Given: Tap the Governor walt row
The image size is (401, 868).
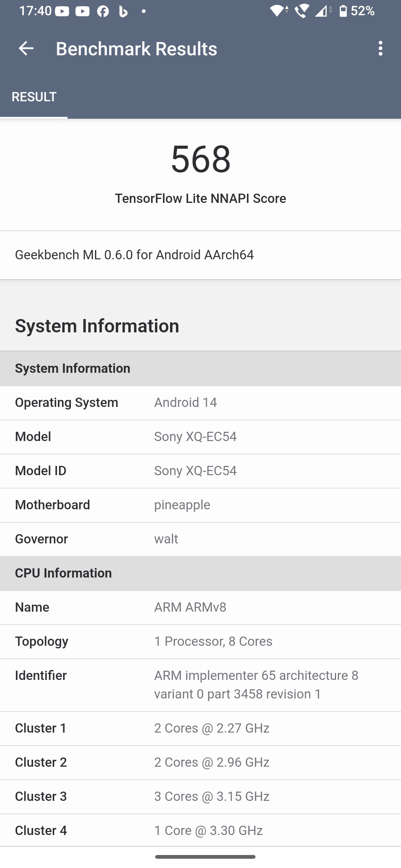Looking at the screenshot, I should point(200,539).
